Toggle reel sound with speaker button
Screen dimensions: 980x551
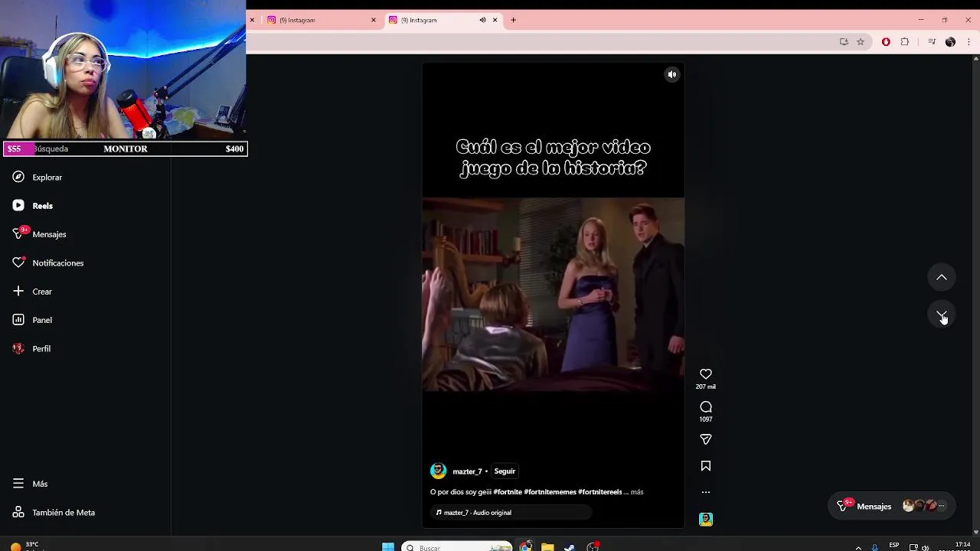coord(672,74)
